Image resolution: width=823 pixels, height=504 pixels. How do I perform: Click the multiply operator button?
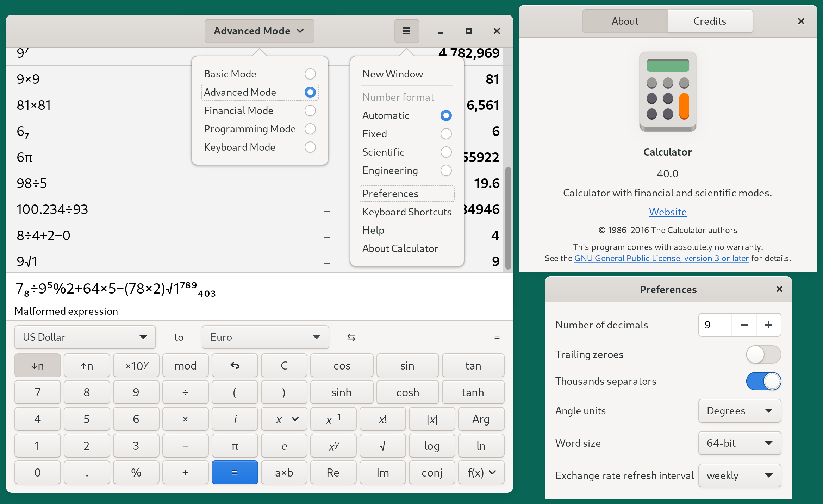click(x=186, y=419)
